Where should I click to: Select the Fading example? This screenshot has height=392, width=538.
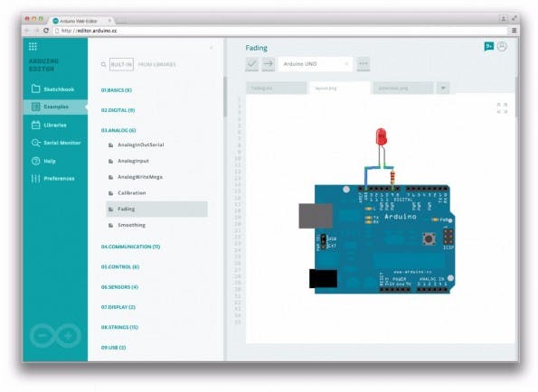pos(156,209)
